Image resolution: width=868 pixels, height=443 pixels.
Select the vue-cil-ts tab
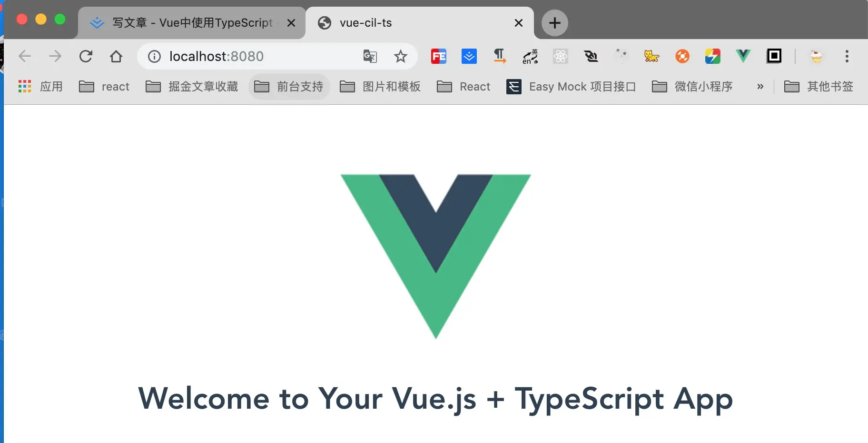coord(420,23)
